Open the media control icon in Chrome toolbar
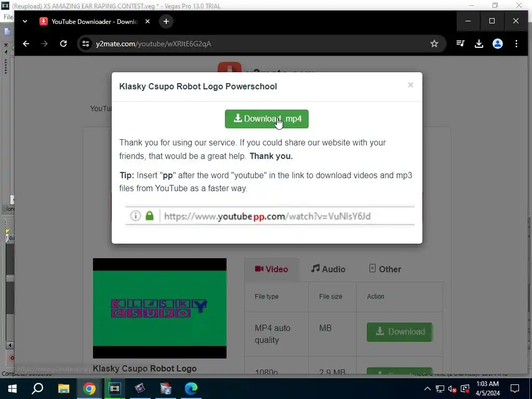 point(460,44)
